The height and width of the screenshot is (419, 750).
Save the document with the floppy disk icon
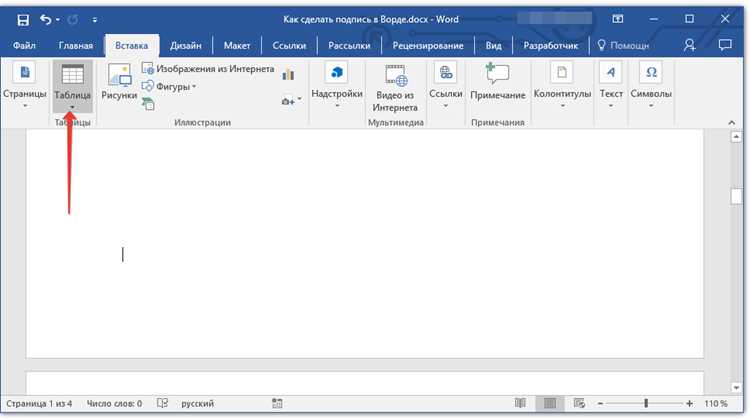point(22,20)
